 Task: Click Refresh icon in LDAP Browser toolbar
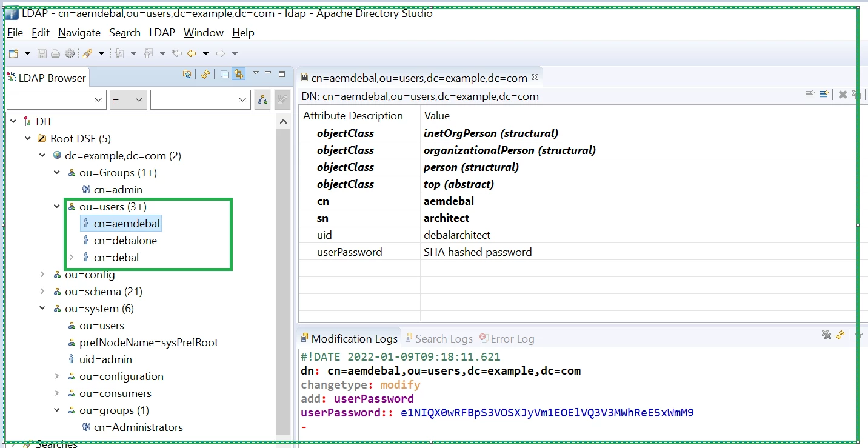coord(205,74)
